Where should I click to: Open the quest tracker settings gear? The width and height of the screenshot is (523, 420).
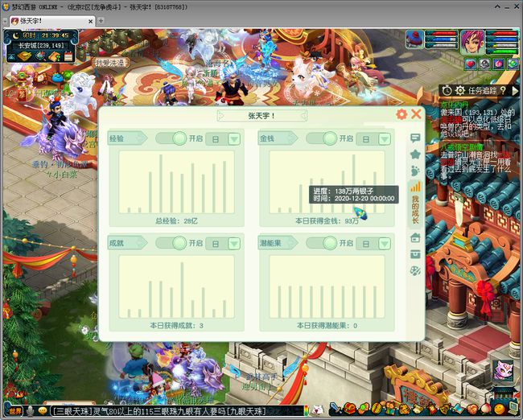coord(460,90)
